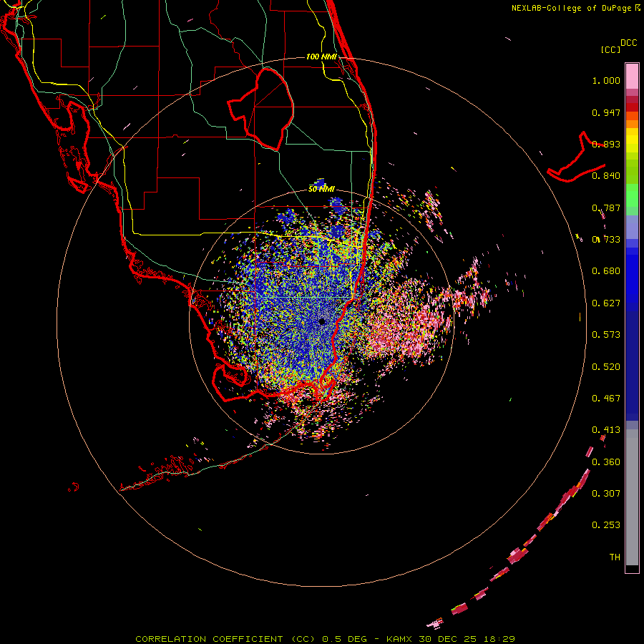This screenshot has height=644, width=644.
Task: Select the 0.893 scale value
Action: coord(606,144)
